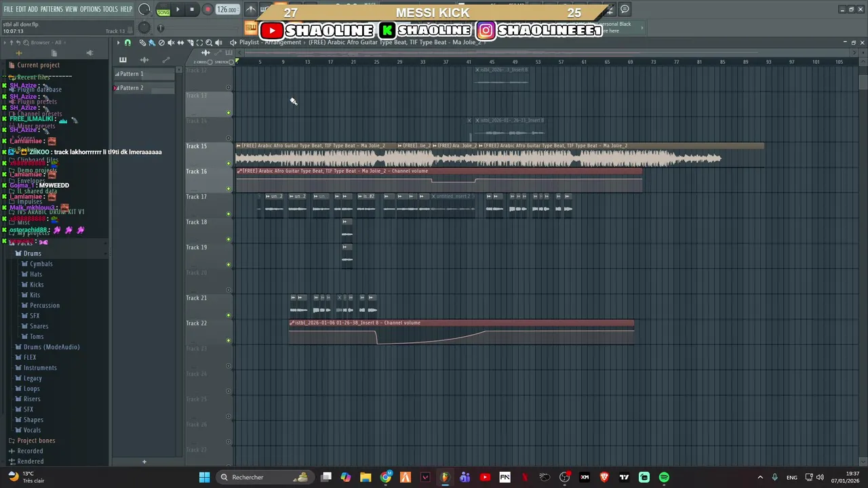This screenshot has height=488, width=868.
Task: Click the master pitch knob
Action: pos(144,28)
